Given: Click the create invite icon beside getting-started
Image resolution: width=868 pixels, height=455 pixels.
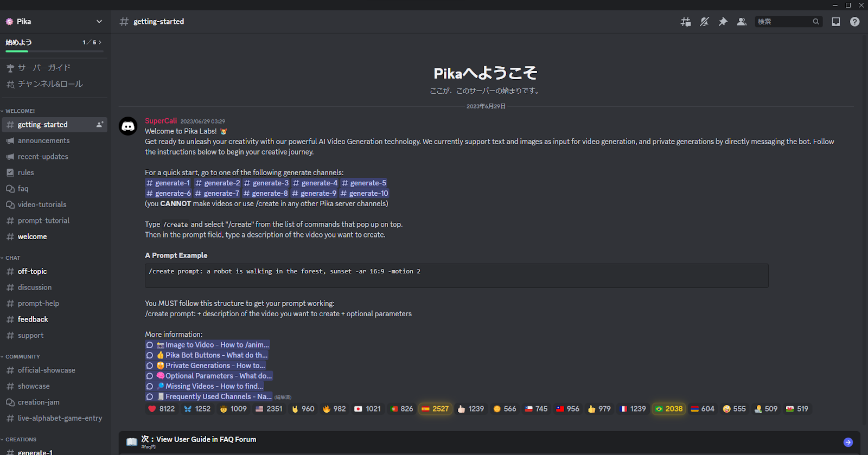Looking at the screenshot, I should 100,125.
